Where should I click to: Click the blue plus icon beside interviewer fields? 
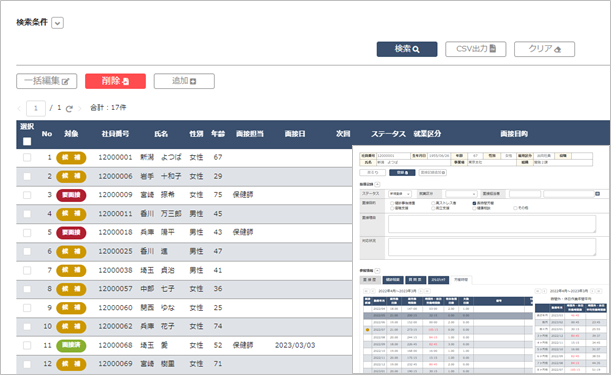(597, 194)
